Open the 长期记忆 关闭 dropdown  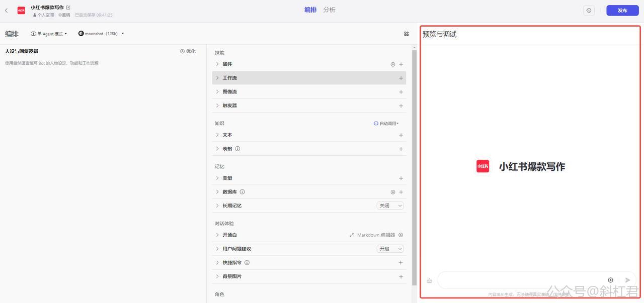390,206
